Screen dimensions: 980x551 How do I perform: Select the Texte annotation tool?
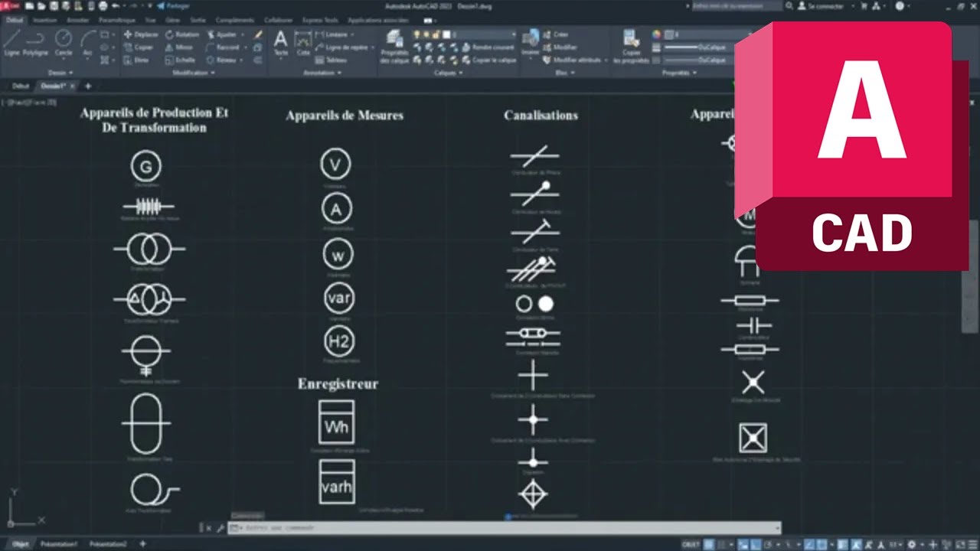(x=281, y=43)
